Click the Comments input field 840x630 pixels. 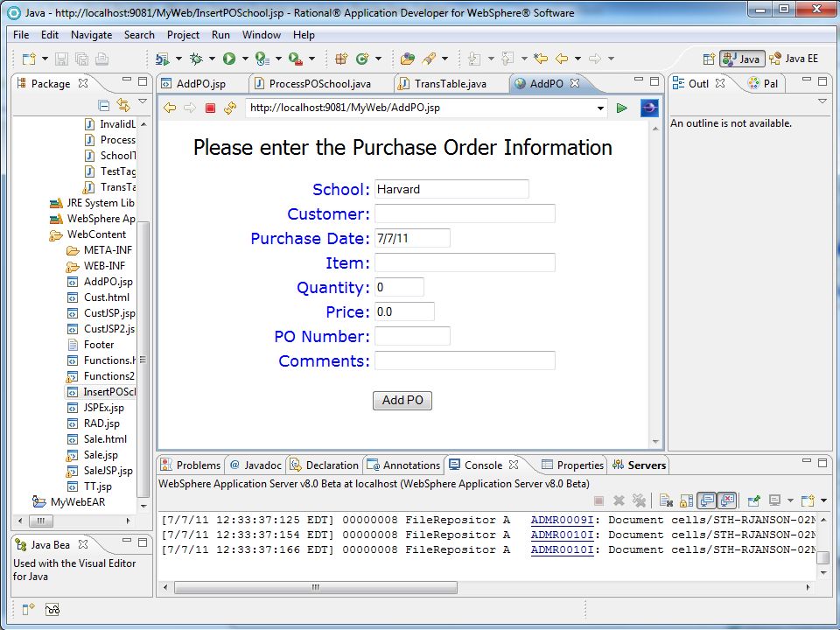click(465, 360)
